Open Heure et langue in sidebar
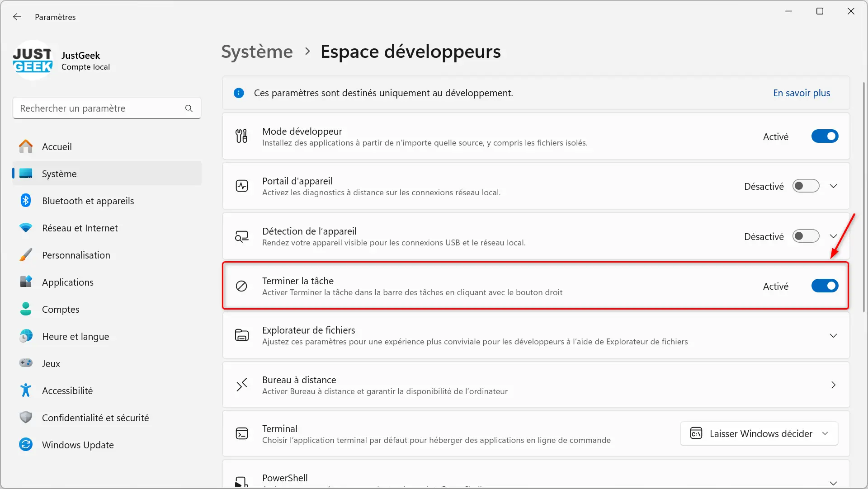The width and height of the screenshot is (868, 489). [x=107, y=336]
